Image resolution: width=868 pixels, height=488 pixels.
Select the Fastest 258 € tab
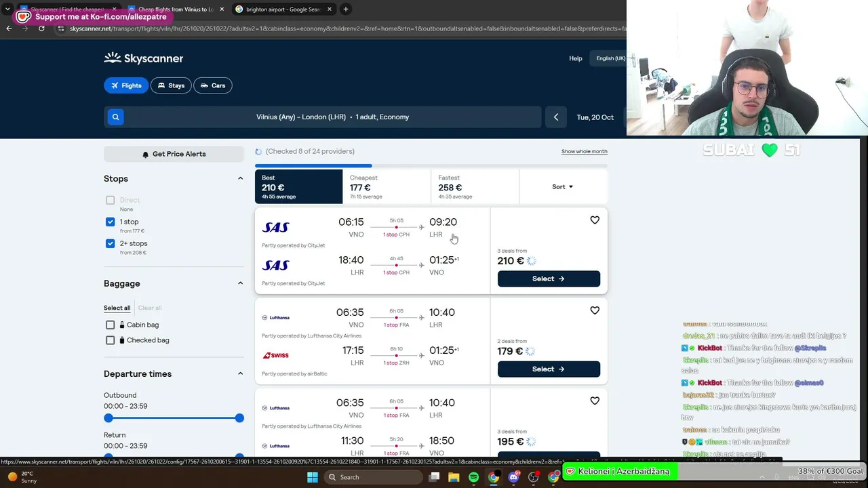475,186
